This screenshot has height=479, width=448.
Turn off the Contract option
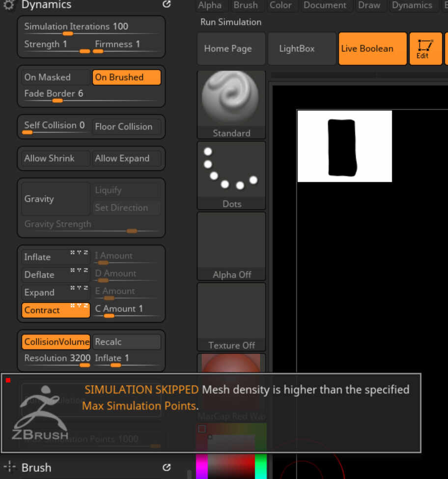[x=56, y=310]
